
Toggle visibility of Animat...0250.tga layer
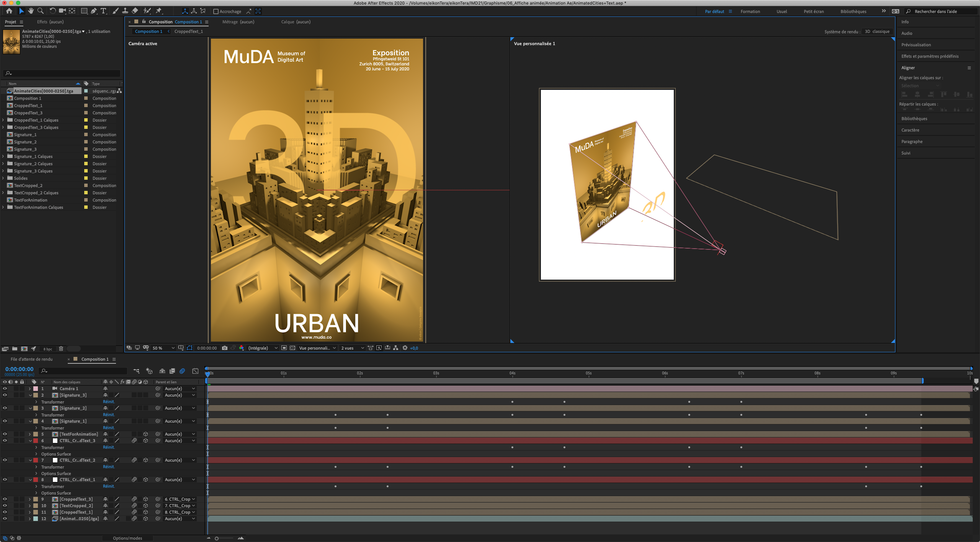5,519
